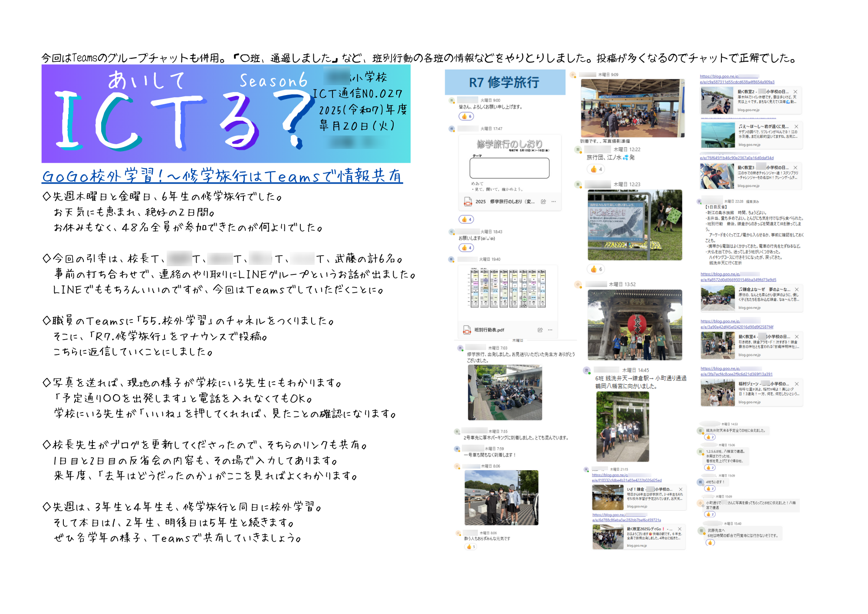Open the 木曜日 7:03 departure photo
This screenshot has width=868, height=614.
[x=505, y=393]
